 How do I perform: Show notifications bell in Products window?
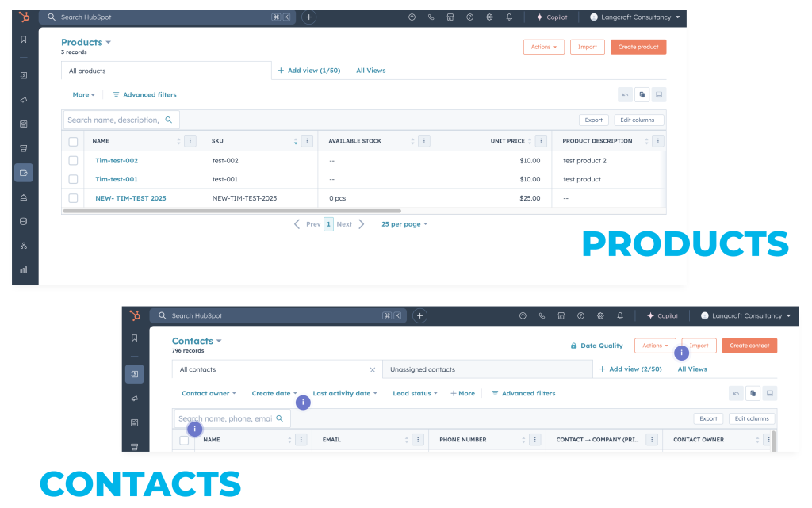(x=509, y=17)
